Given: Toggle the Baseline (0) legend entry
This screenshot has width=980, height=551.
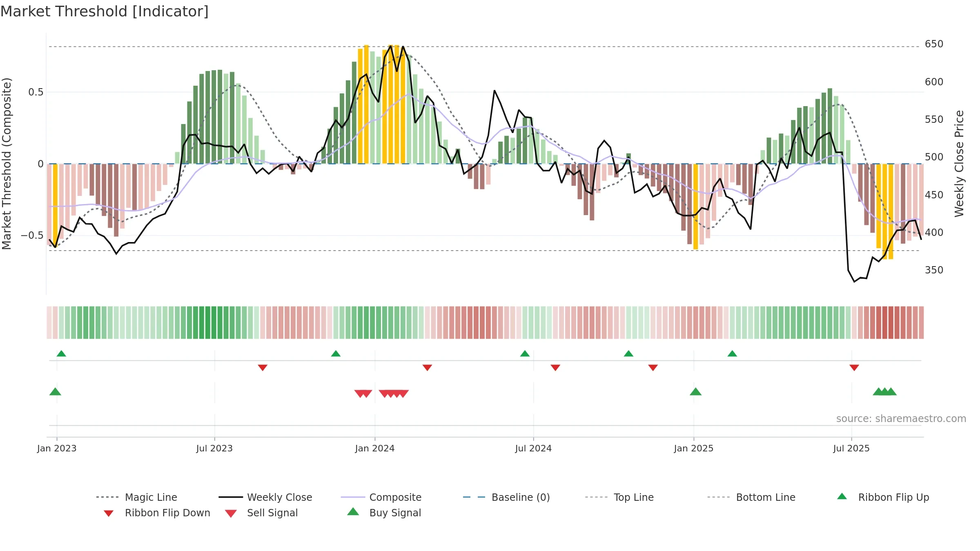Looking at the screenshot, I should click(x=506, y=497).
